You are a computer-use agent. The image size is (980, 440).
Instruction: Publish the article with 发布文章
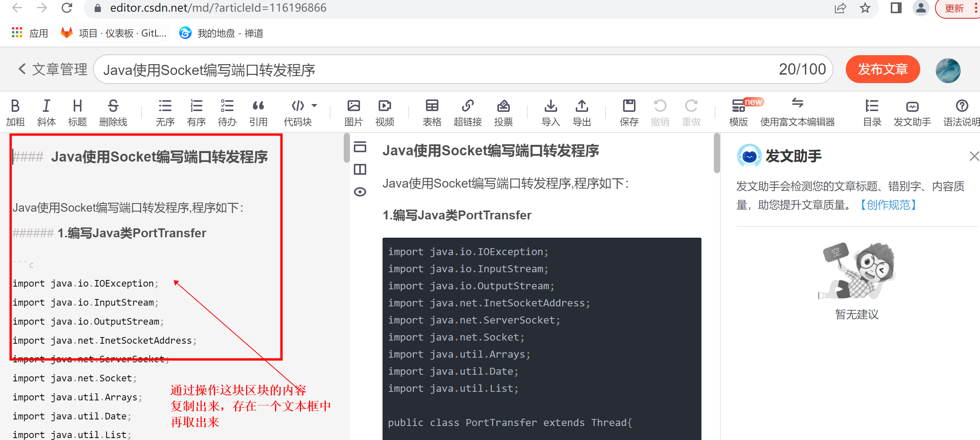[x=883, y=70]
